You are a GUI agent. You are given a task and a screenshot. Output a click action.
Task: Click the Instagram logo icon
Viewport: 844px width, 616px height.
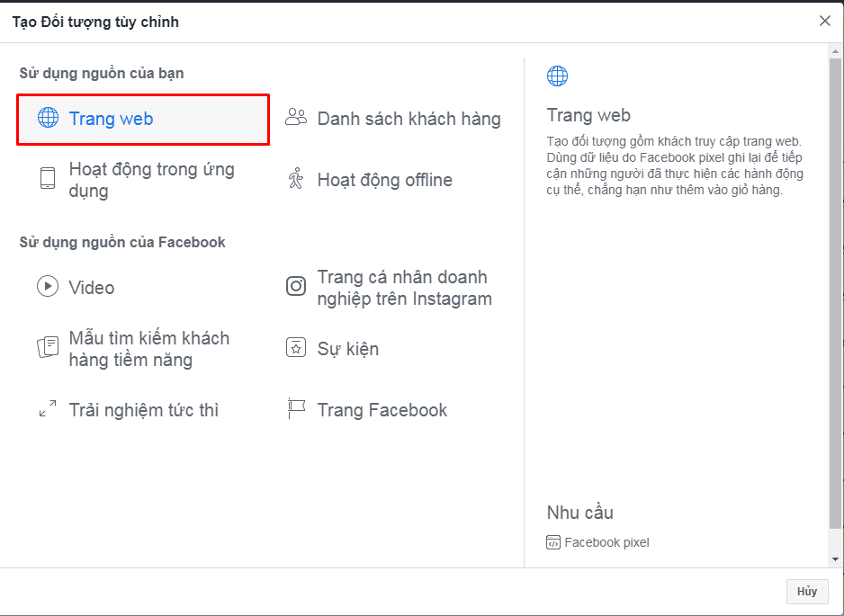[x=296, y=286]
